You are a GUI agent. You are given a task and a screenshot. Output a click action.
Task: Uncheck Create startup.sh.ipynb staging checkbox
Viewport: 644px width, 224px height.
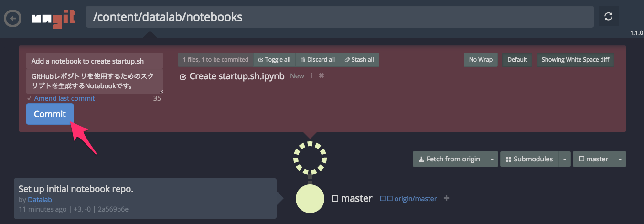(182, 76)
